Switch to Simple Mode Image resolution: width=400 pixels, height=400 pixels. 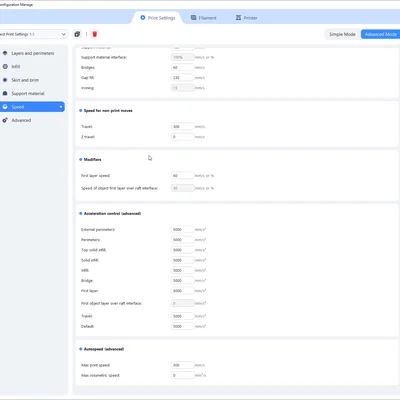tap(342, 34)
